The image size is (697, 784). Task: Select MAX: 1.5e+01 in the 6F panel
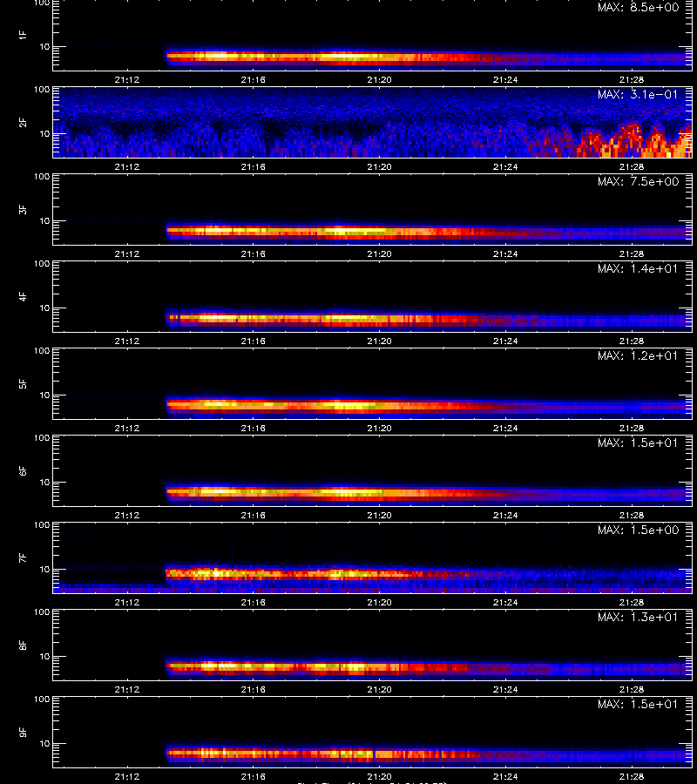tap(639, 443)
